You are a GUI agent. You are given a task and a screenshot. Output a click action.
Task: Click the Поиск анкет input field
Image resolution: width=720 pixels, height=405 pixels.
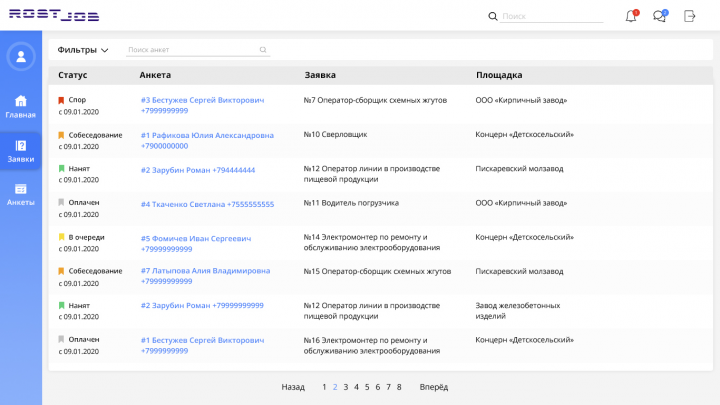(190, 49)
